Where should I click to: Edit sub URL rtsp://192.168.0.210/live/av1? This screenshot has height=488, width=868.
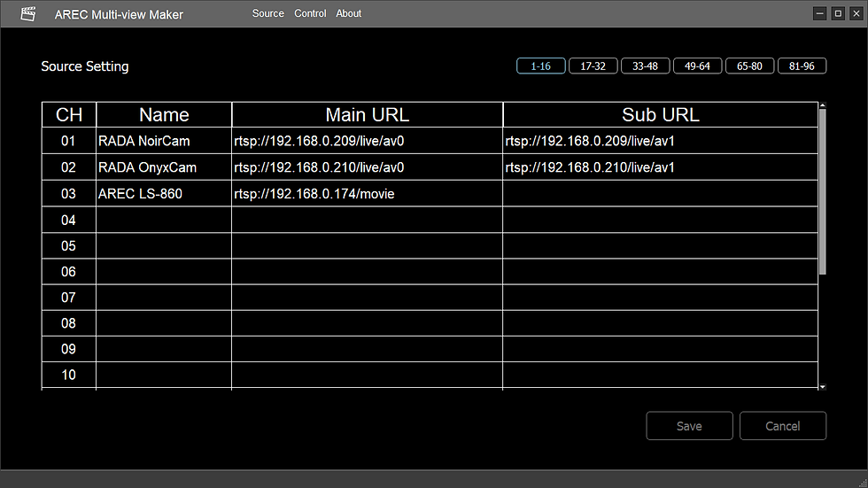coord(661,167)
